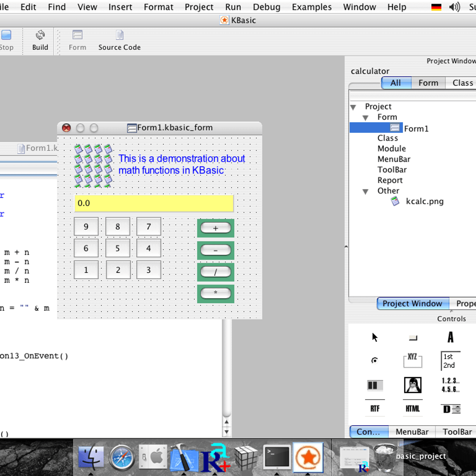
Task: Switch to Form view in toolbar
Action: [77, 40]
